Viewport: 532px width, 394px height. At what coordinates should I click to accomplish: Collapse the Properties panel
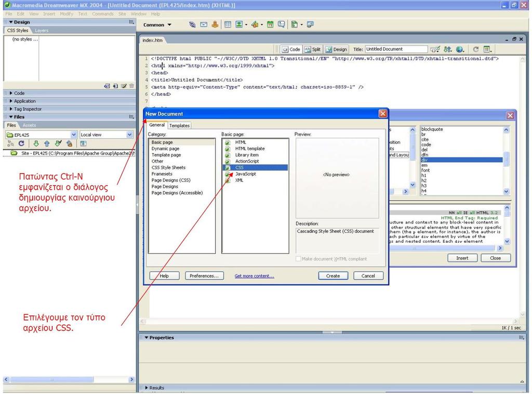pos(147,338)
